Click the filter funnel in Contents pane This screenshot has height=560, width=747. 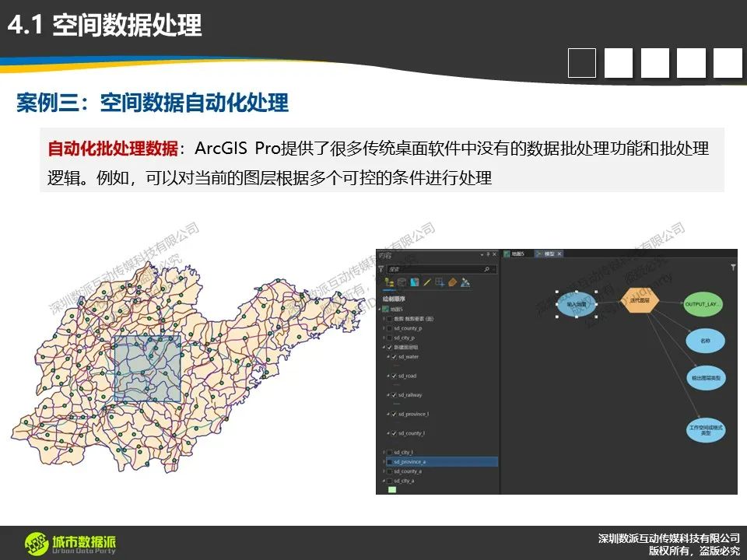coord(381,269)
